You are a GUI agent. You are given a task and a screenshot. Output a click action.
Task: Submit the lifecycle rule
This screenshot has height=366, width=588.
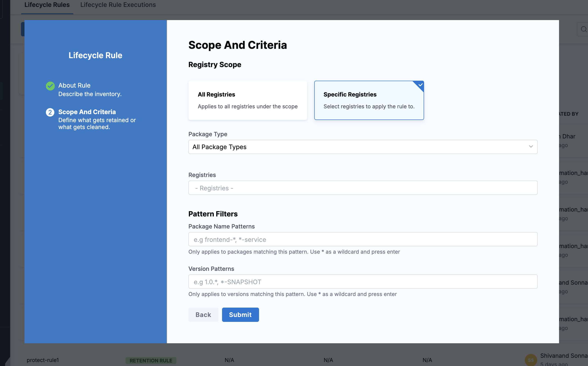pyautogui.click(x=240, y=315)
